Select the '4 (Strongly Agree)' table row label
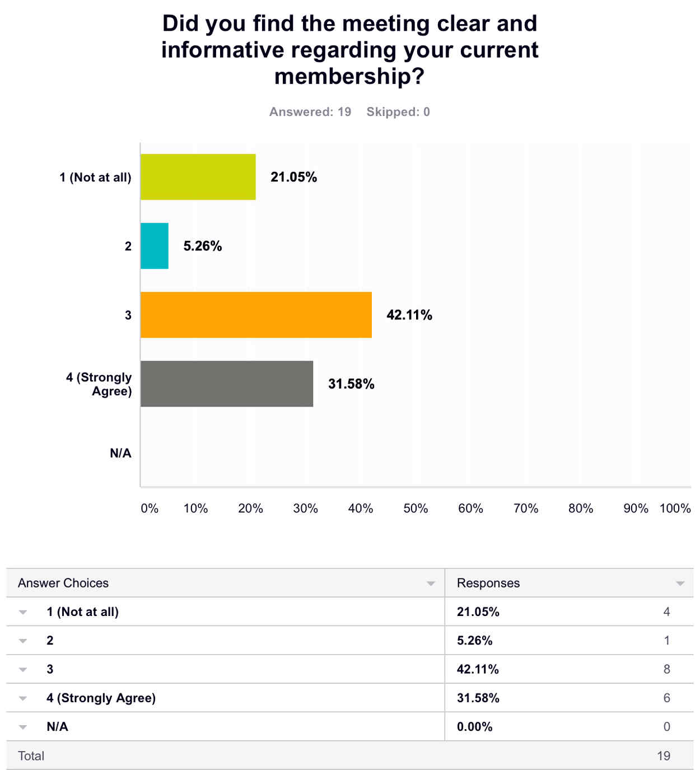The image size is (700, 770). click(x=101, y=698)
